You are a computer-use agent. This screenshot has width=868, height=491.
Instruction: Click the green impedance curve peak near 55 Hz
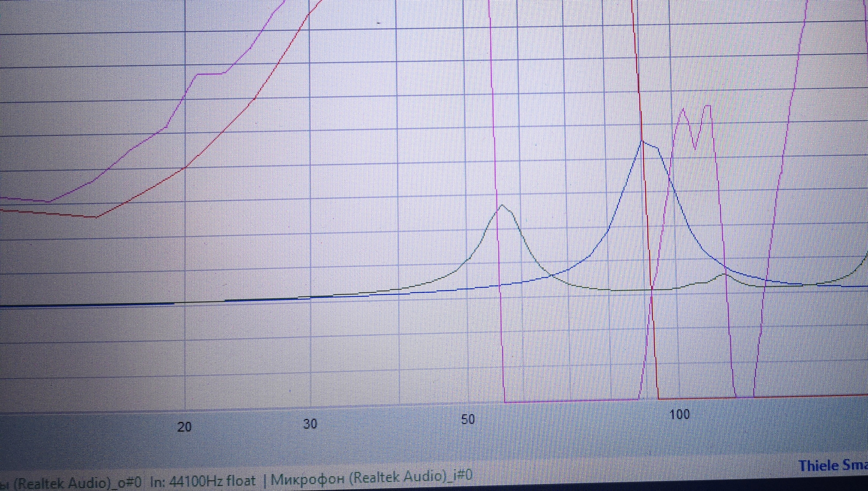pos(502,205)
